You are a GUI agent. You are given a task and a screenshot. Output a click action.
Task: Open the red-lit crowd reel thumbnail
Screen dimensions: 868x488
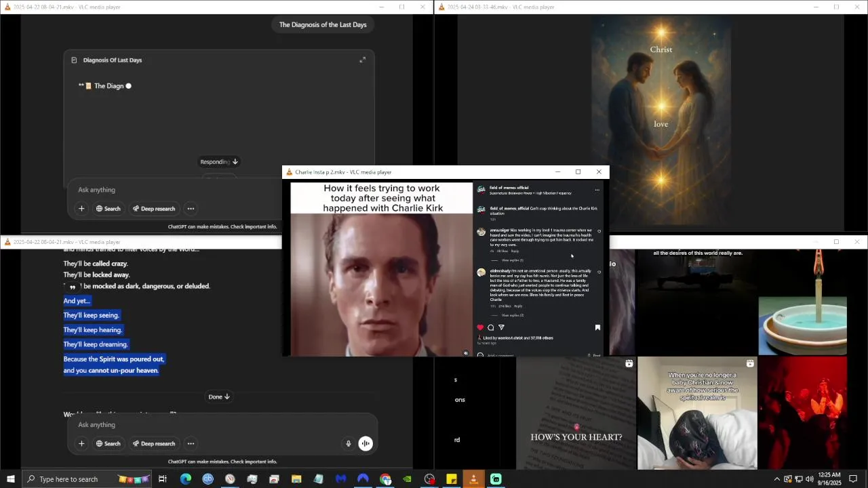coord(802,413)
